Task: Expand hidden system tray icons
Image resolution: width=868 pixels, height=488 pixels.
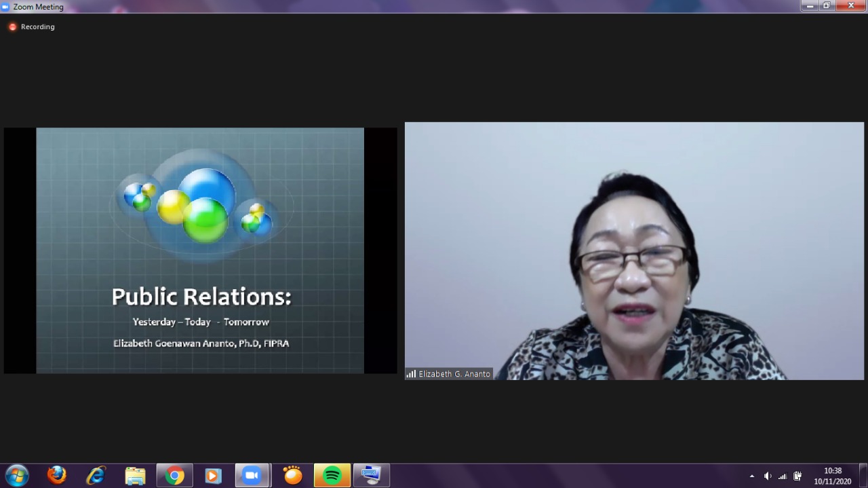Action: (751, 476)
